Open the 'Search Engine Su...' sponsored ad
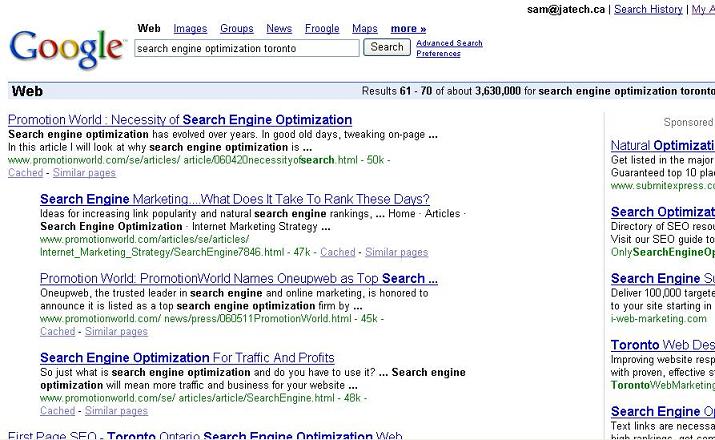The image size is (715, 440). [663, 278]
